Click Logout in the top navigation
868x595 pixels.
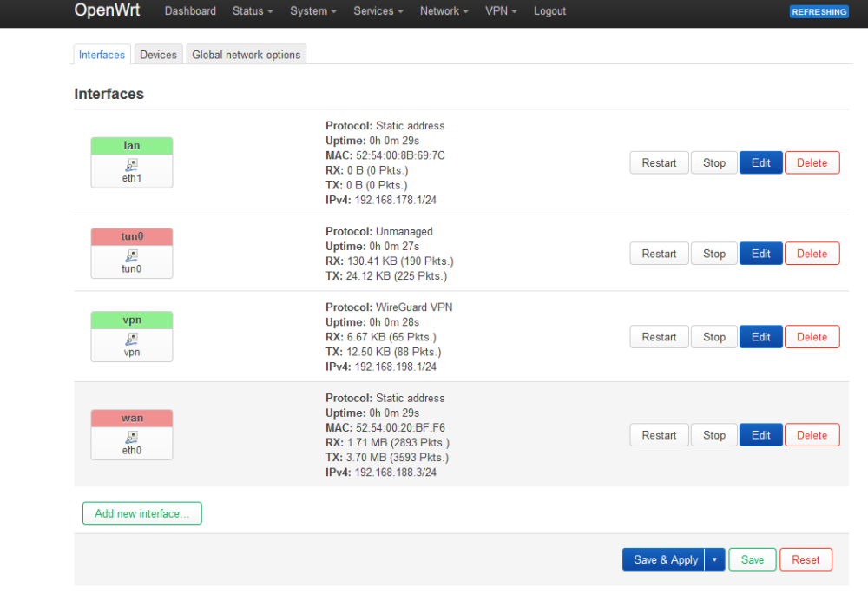pyautogui.click(x=549, y=11)
